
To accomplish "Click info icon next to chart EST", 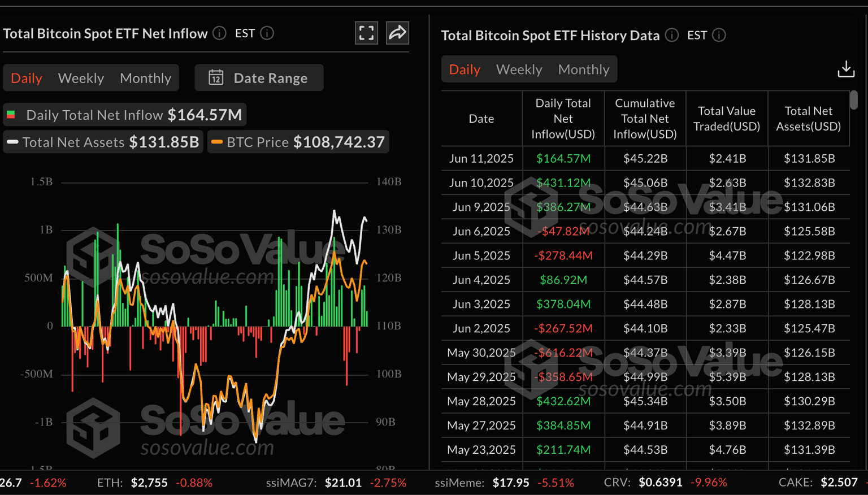I will pos(267,33).
